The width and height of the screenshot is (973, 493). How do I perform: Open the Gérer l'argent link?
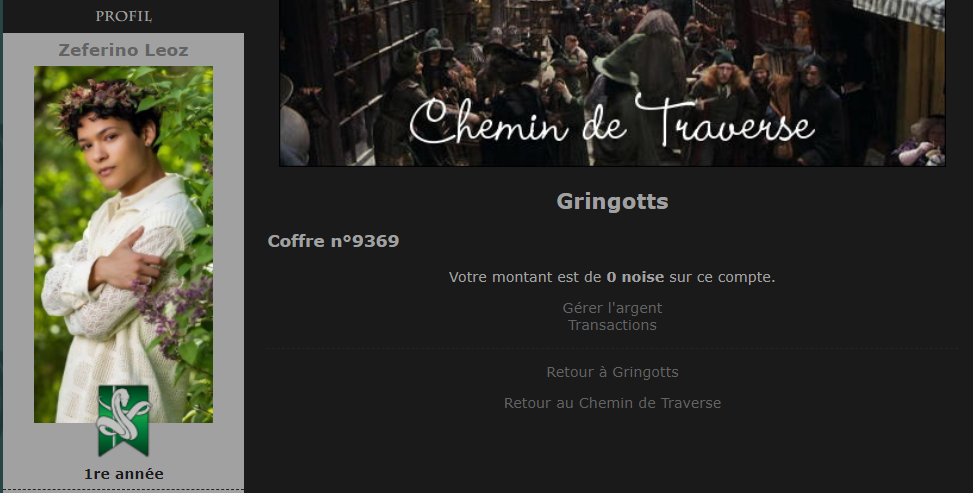click(612, 308)
